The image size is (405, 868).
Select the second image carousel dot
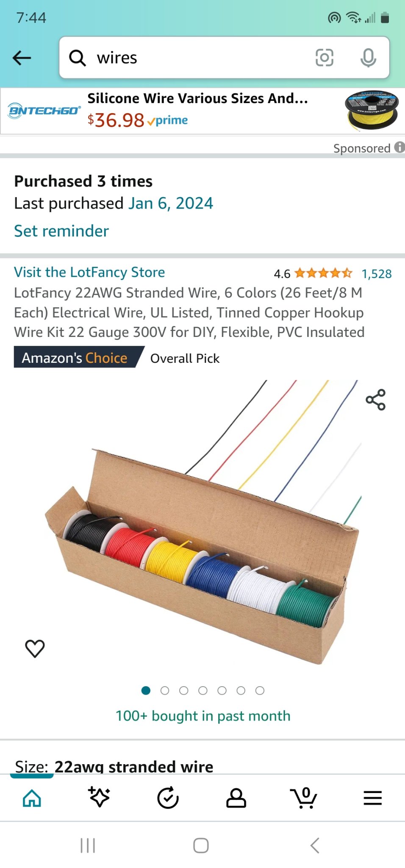click(x=165, y=690)
